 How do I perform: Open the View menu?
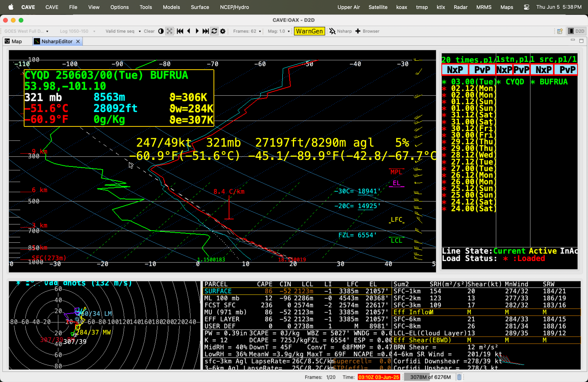(x=94, y=7)
